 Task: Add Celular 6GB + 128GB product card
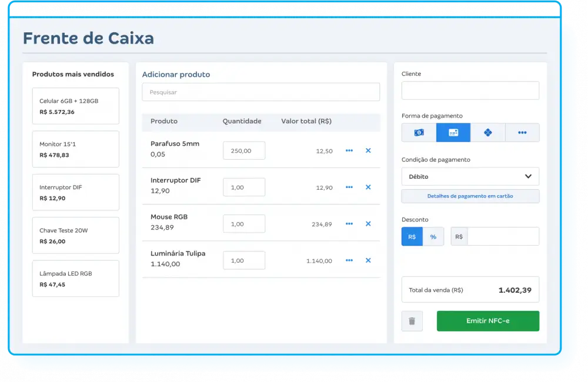coord(76,106)
